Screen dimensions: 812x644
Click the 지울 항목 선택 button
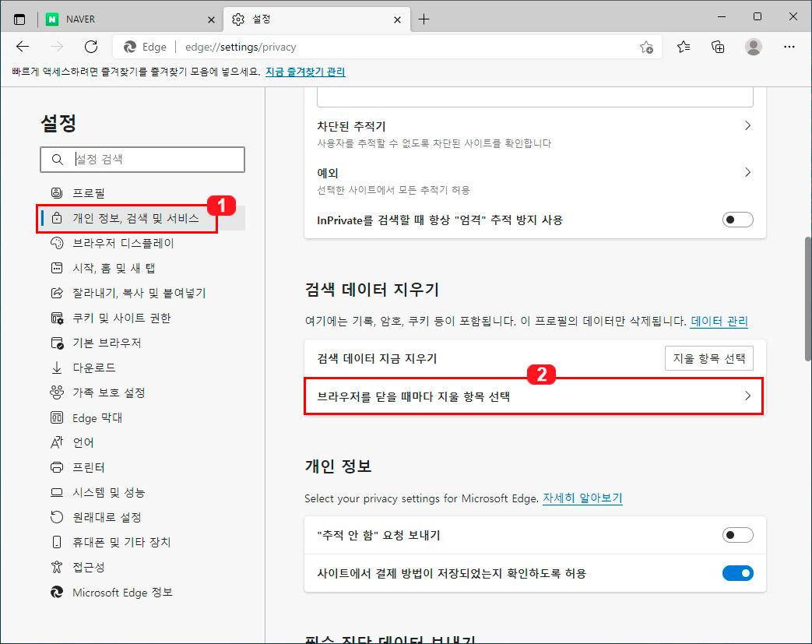(x=708, y=357)
